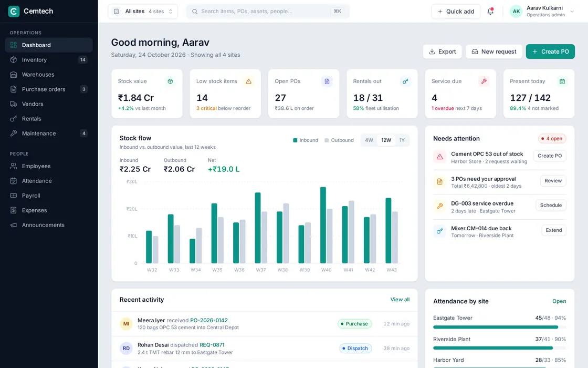Click the Employees people icon
588x368 pixels.
click(14, 166)
